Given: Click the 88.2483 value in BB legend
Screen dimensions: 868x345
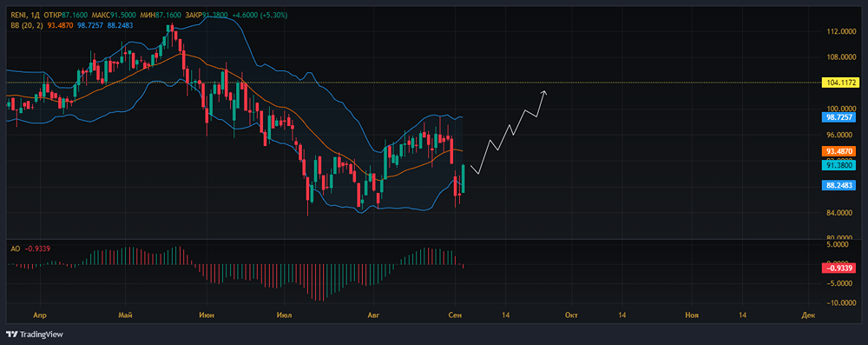Looking at the screenshot, I should [x=119, y=25].
